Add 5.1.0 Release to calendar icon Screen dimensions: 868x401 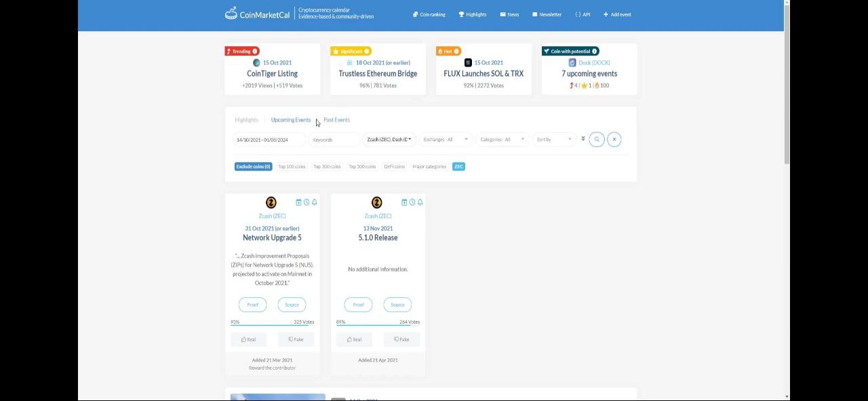pos(404,202)
